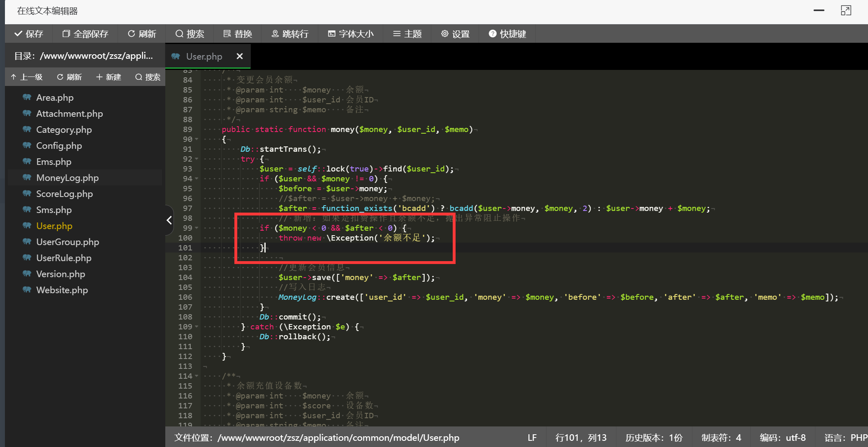868x447 pixels.
Task: Click the 保存 (Save) toolbar button
Action: (x=29, y=34)
